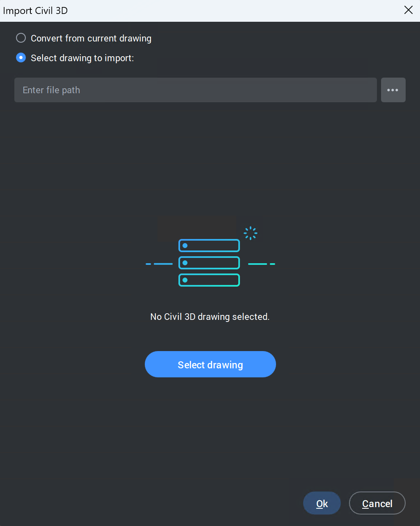Dismiss the dialog with the Cancel button
Viewport: 420px width, 526px height.
(x=377, y=503)
